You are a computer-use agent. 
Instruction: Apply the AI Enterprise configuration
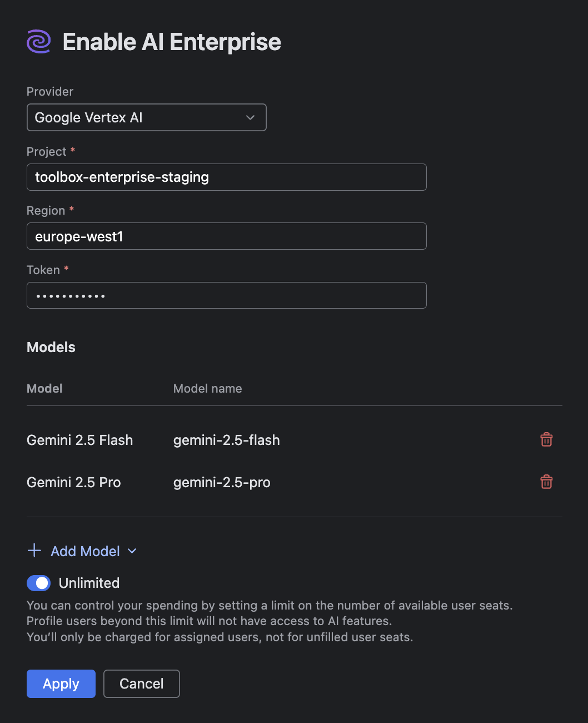61,684
